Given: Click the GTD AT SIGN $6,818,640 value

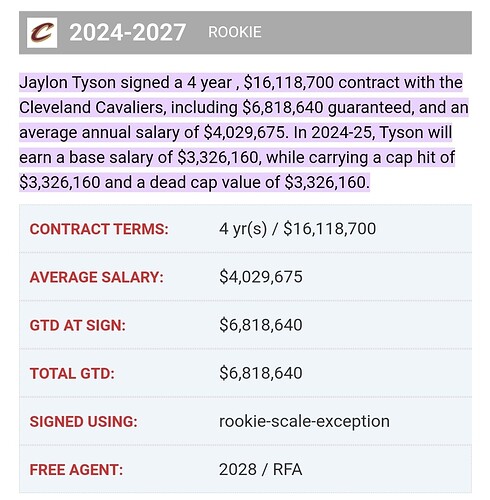Looking at the screenshot, I should pyautogui.click(x=261, y=325).
